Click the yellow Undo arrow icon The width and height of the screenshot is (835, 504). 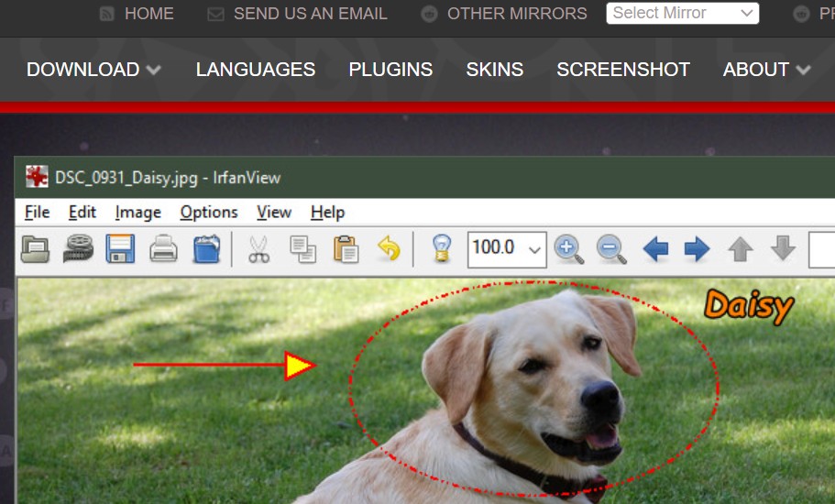(389, 248)
